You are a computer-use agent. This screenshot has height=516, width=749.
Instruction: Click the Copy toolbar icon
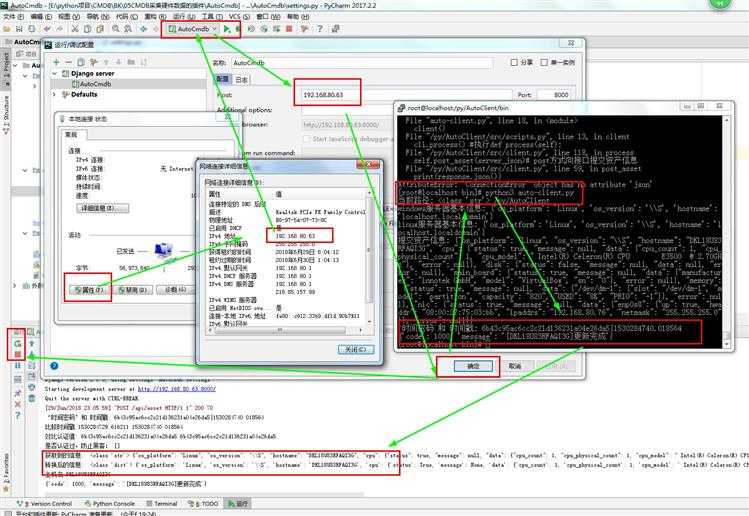coord(87,29)
